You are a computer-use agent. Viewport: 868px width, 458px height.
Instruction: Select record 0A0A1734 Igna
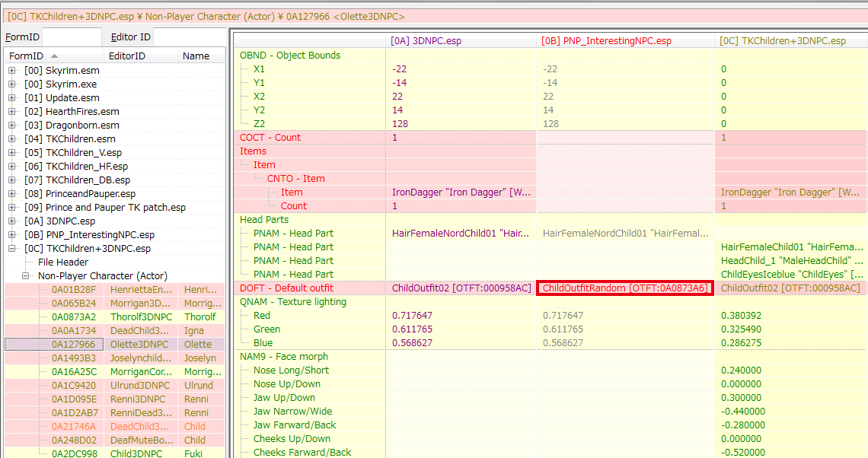point(114,331)
